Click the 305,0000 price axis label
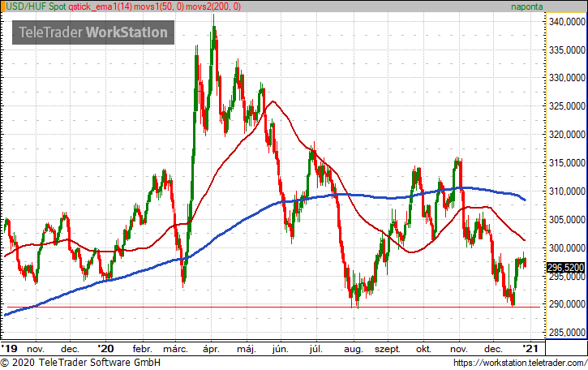 tap(568, 220)
